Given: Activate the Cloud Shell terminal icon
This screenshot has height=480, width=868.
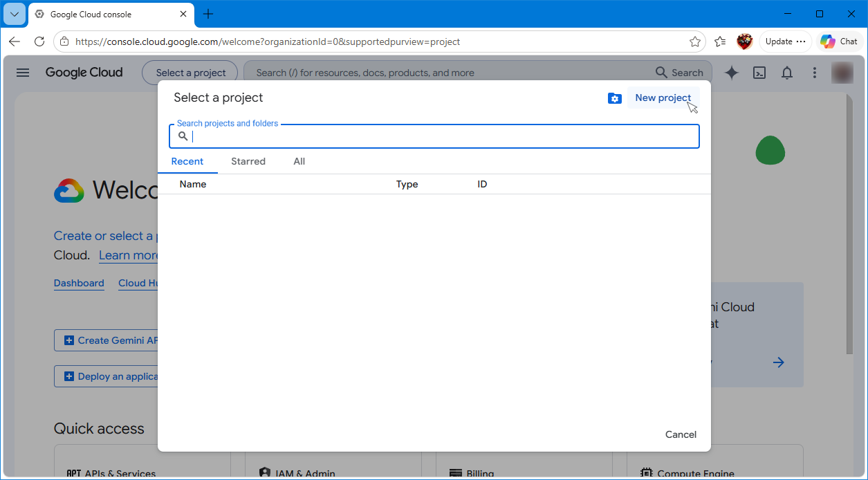Looking at the screenshot, I should [x=759, y=73].
